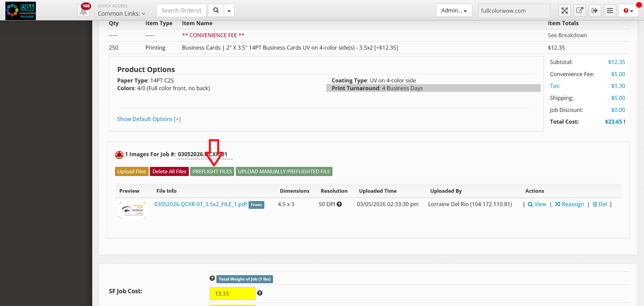Expand Show Default Options link
The image size is (644, 306).
(149, 119)
